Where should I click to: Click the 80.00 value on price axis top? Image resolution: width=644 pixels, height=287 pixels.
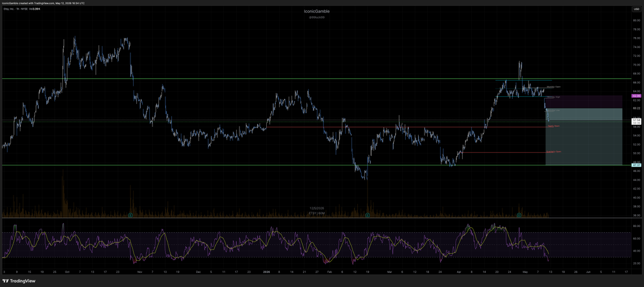[636, 20]
